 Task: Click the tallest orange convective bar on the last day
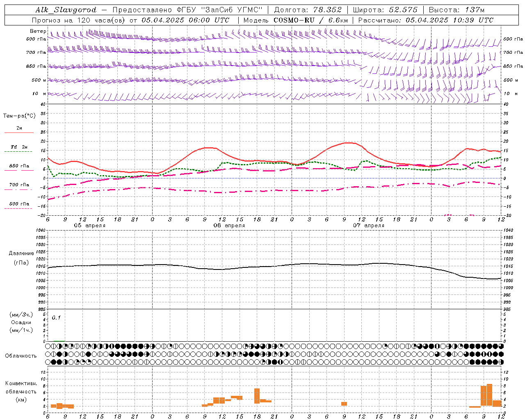[x=489, y=395]
